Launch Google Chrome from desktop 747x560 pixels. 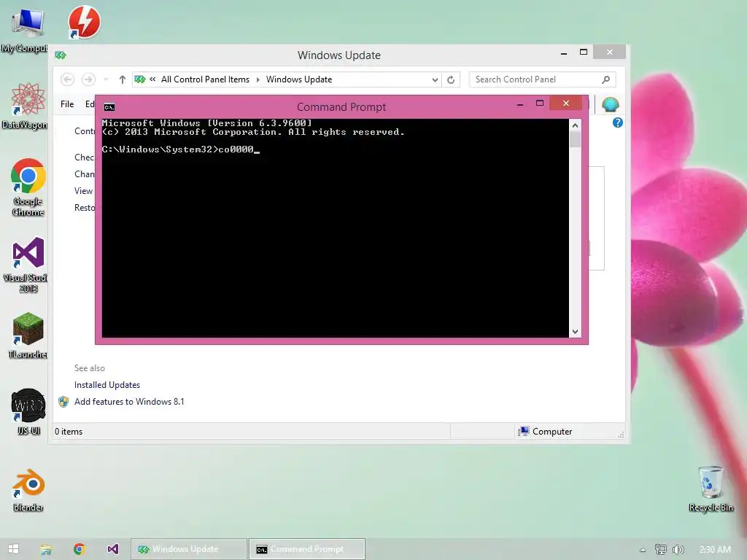pos(28,187)
